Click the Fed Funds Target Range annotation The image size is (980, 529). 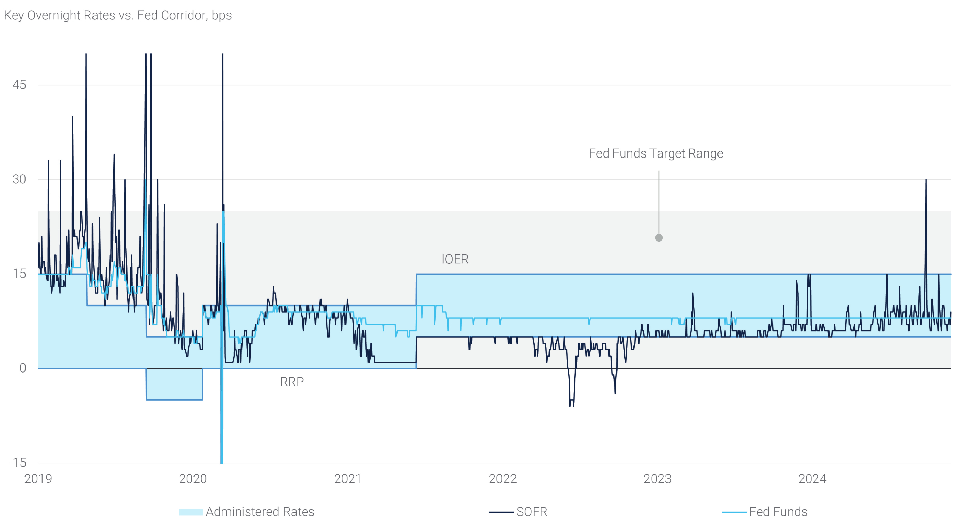point(656,153)
